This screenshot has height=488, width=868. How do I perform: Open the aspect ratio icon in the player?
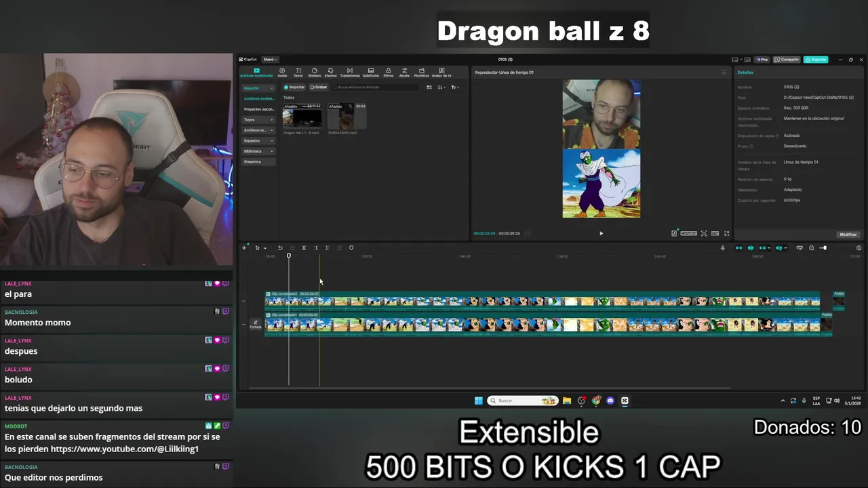tap(715, 233)
